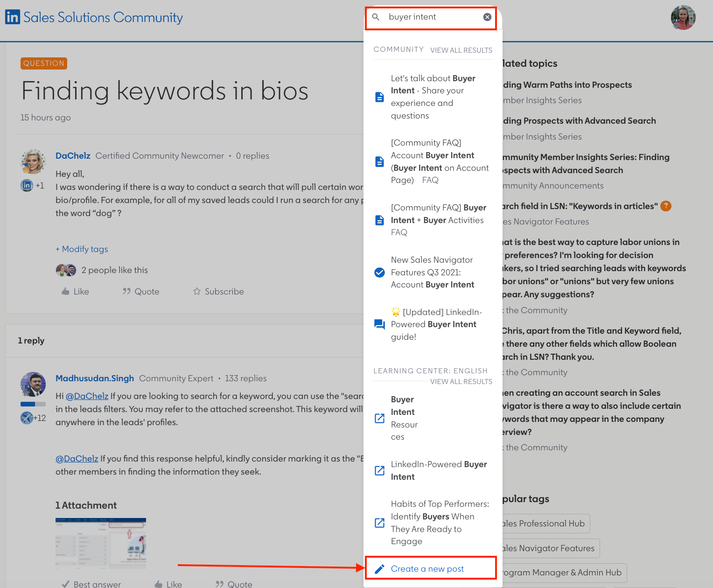The image size is (713, 588).
Task: Open Community Member Insights Series topic
Action: coord(586,164)
